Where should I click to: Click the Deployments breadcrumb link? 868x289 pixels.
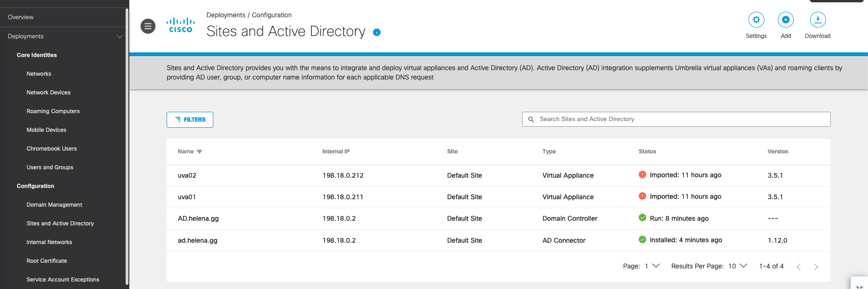click(226, 15)
